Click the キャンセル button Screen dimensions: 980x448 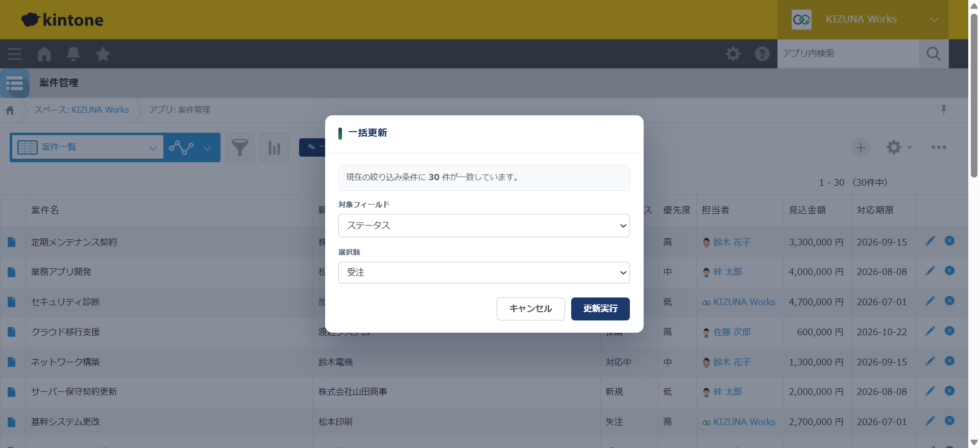coord(530,309)
